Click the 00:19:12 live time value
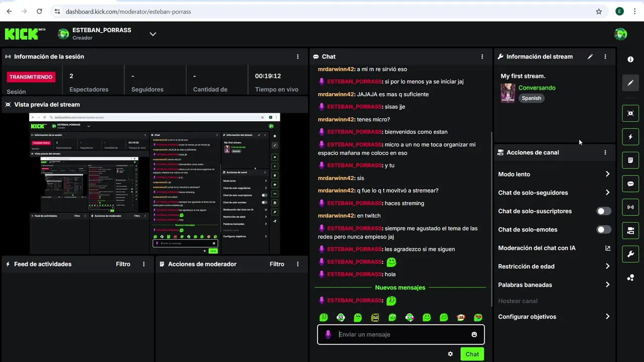 pyautogui.click(x=268, y=76)
